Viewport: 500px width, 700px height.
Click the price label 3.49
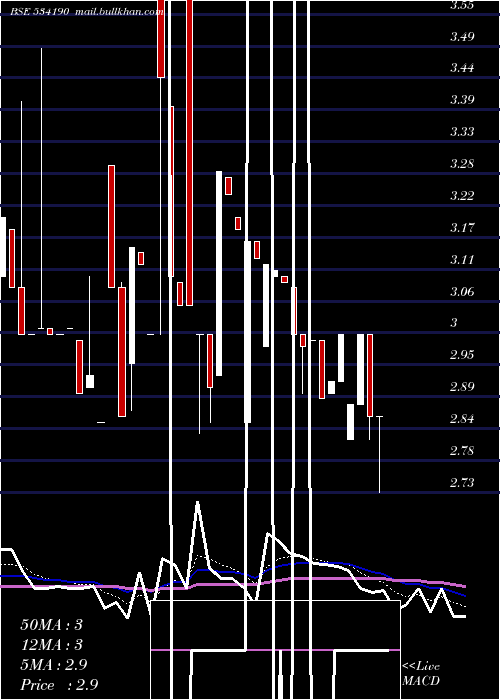click(x=462, y=37)
